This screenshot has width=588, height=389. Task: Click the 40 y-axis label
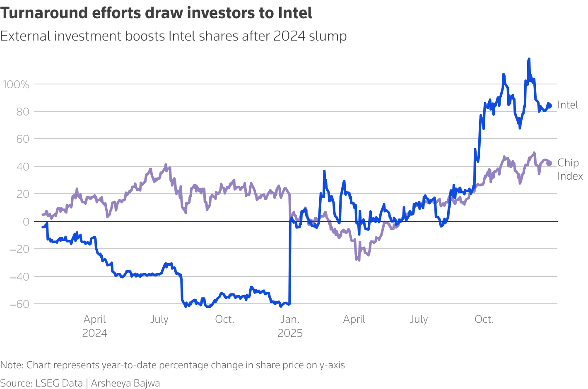coord(23,167)
